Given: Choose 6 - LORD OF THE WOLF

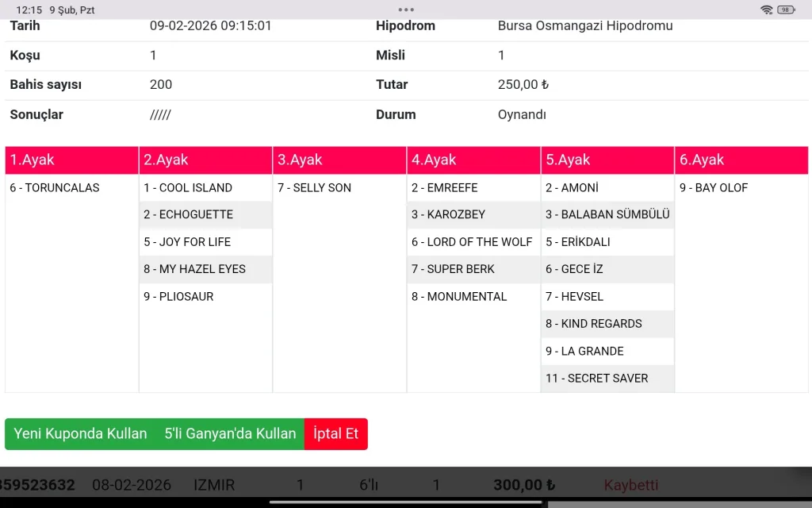Looking at the screenshot, I should click(472, 242).
